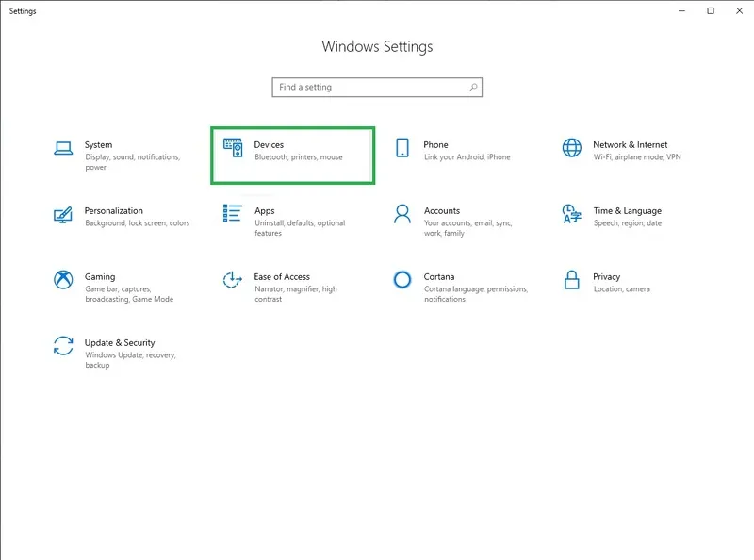Image resolution: width=754 pixels, height=560 pixels.
Task: Click the Phone handset icon
Action: (402, 148)
